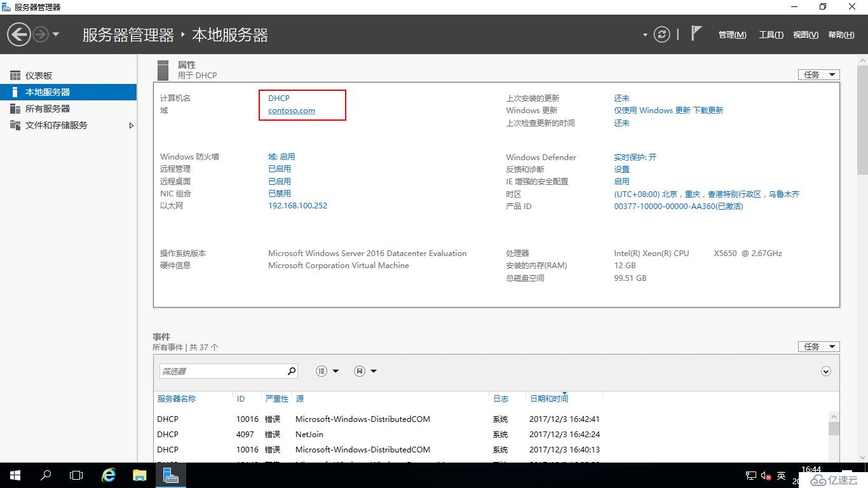The image size is (868, 488).
Task: Click Windows 防火墙 域: 启用 link
Action: (x=281, y=156)
